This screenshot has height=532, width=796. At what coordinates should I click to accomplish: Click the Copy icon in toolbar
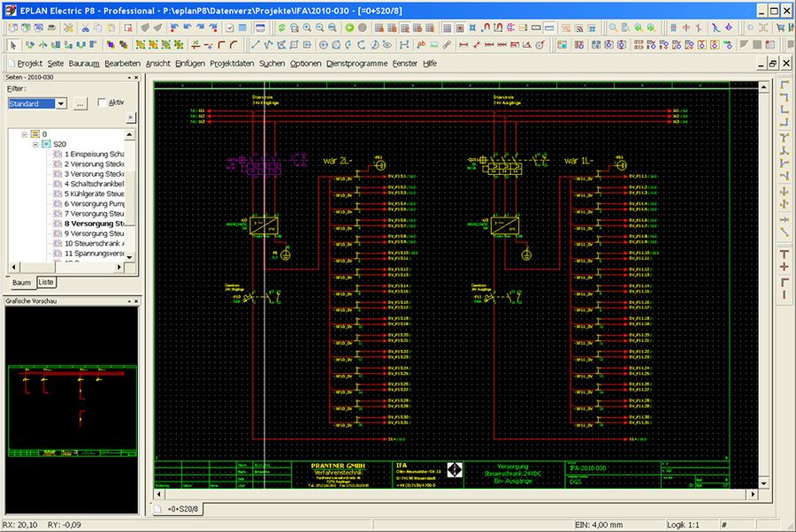tap(98, 28)
